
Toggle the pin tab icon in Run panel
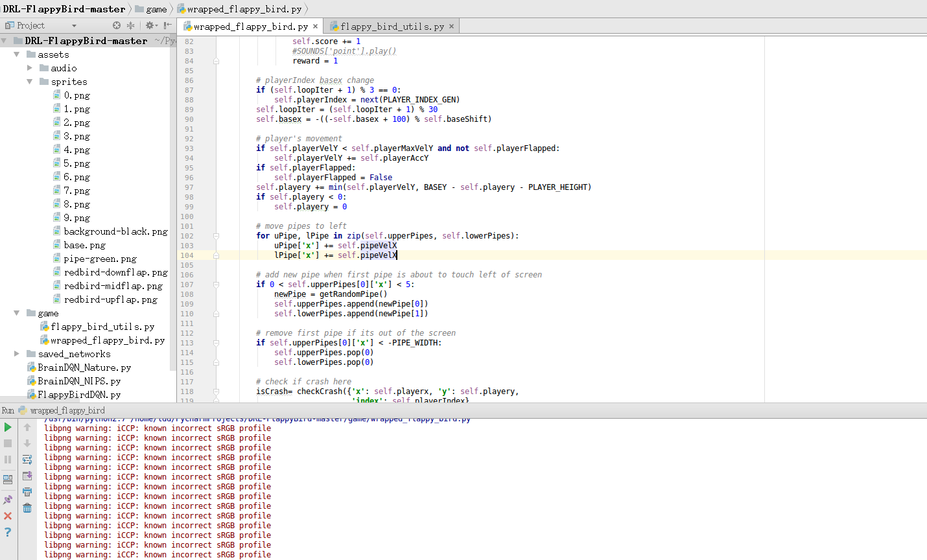tap(8, 500)
